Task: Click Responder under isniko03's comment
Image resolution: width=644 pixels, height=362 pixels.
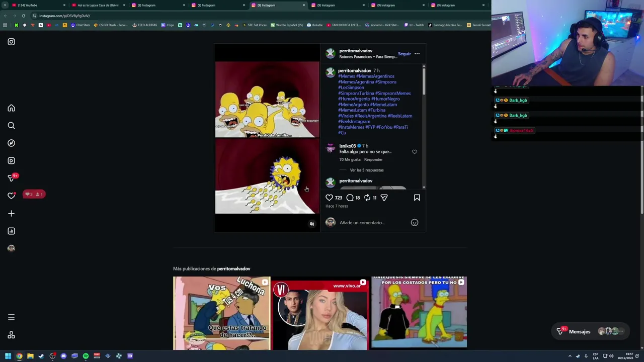Action: tap(373, 159)
